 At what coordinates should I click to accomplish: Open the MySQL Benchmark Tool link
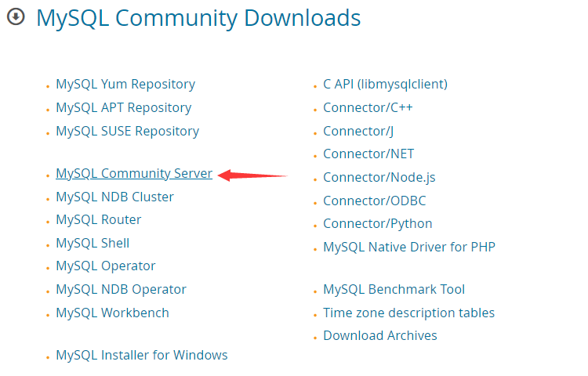[394, 290]
